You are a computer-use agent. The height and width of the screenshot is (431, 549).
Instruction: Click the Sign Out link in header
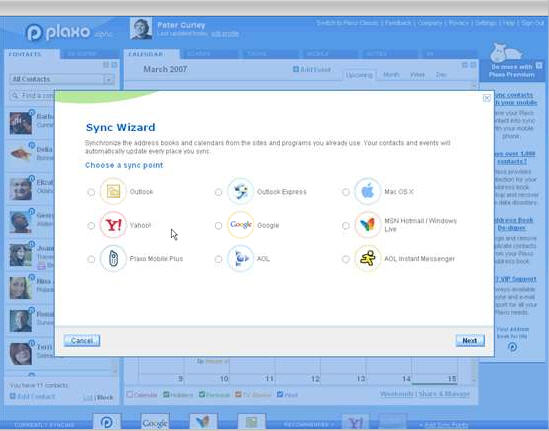533,23
